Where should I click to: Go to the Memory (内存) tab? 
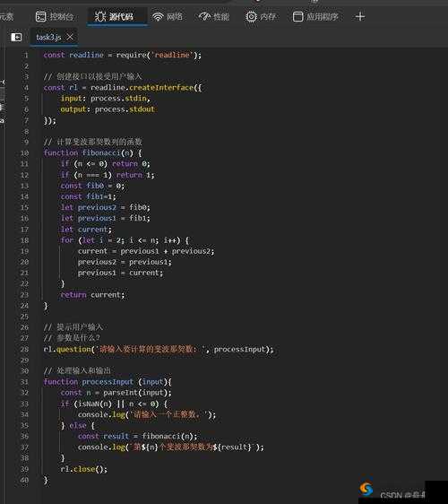click(261, 16)
